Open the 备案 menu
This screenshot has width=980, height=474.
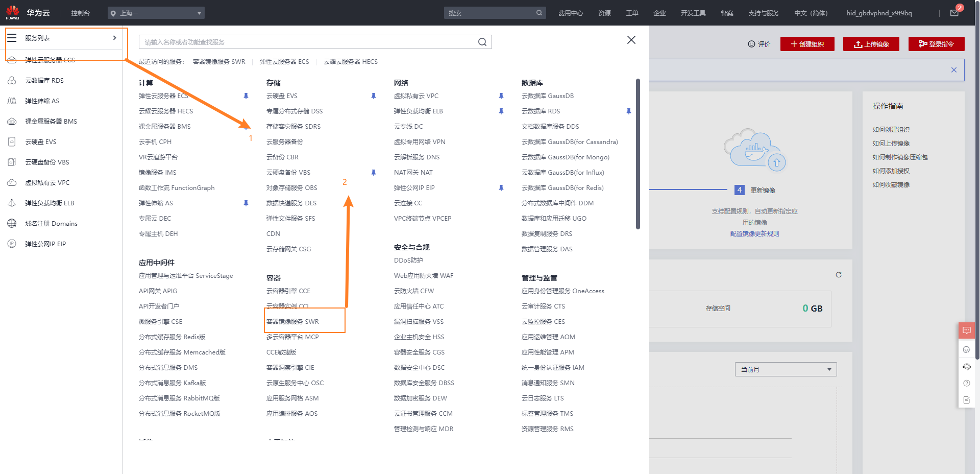coord(727,13)
